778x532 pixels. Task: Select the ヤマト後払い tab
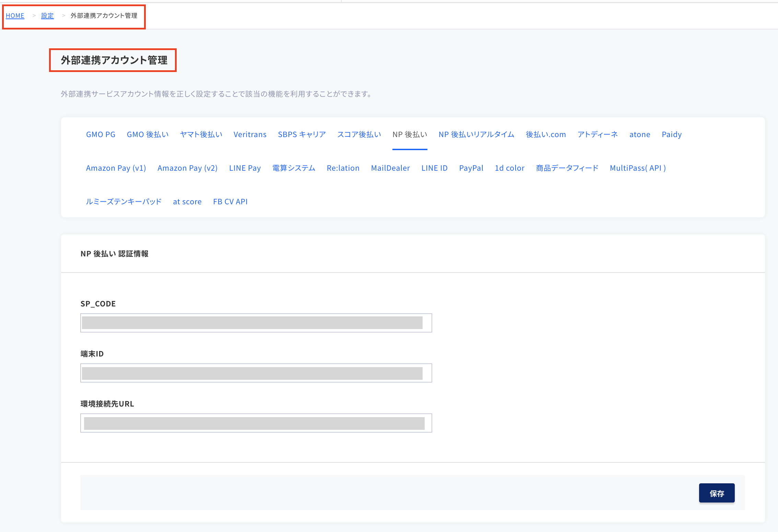tap(200, 134)
